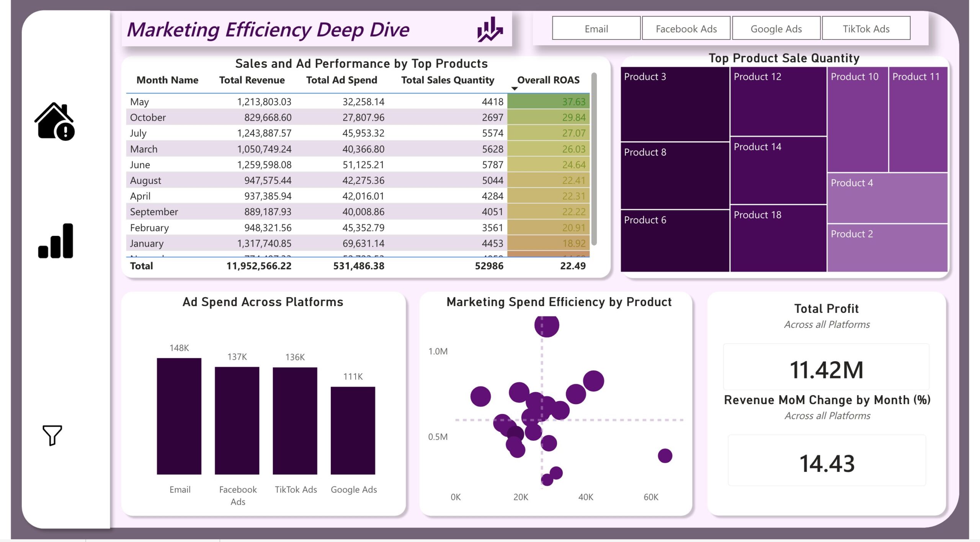Click ROAS value 18.92 cell
980x542 pixels.
(x=548, y=243)
